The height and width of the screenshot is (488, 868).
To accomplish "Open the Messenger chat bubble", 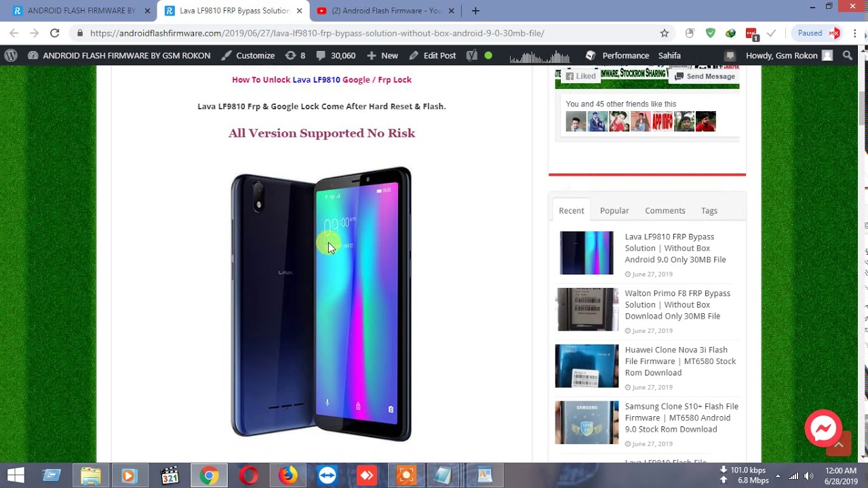I will (x=823, y=428).
